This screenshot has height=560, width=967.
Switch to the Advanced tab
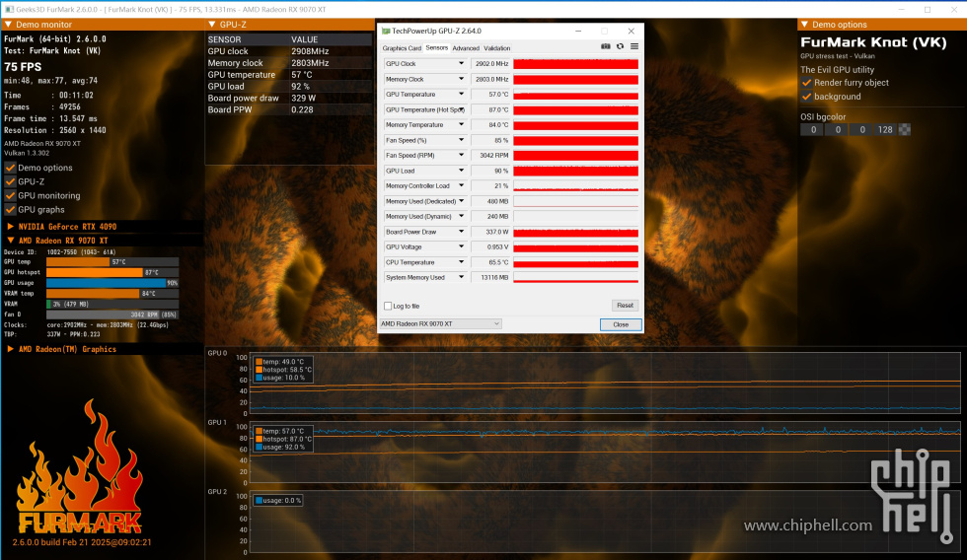(x=466, y=48)
